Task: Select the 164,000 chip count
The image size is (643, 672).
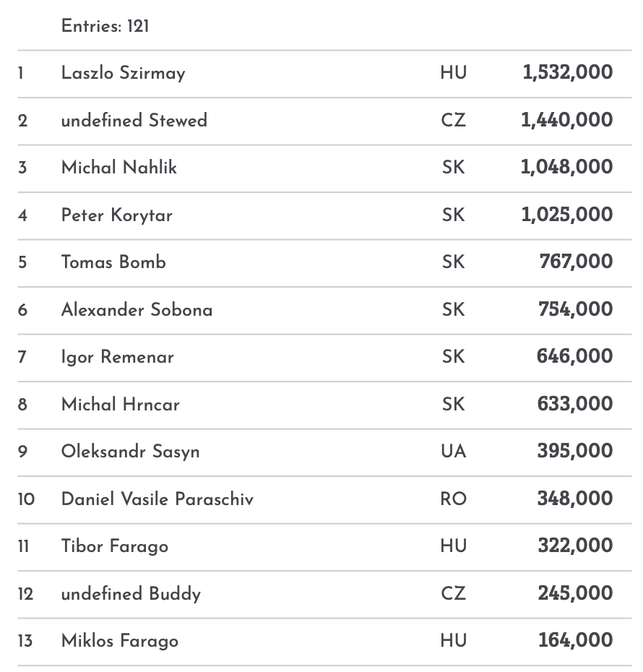Action: pyautogui.click(x=575, y=640)
